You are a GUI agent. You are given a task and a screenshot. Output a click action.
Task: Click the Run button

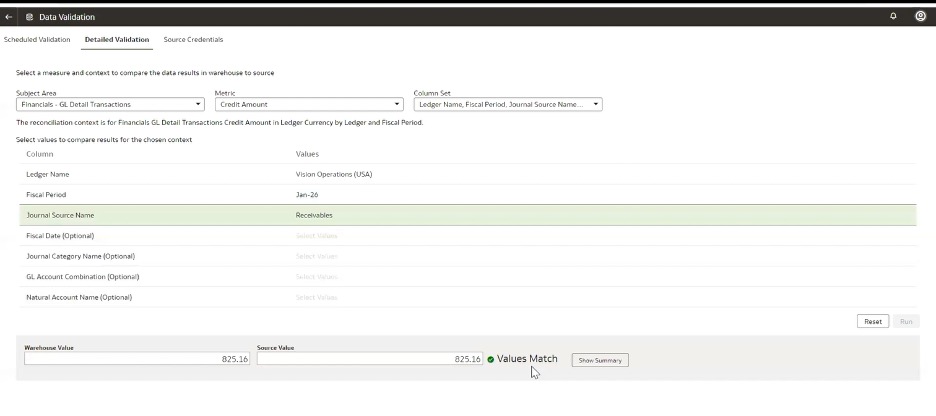(x=906, y=321)
